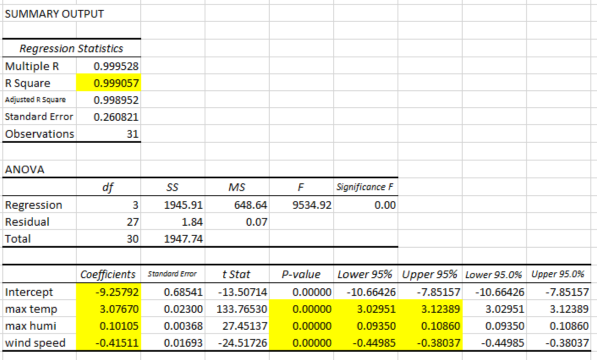Select the Standard Error column header in coefficients table
The image size is (597, 360).
(172, 274)
